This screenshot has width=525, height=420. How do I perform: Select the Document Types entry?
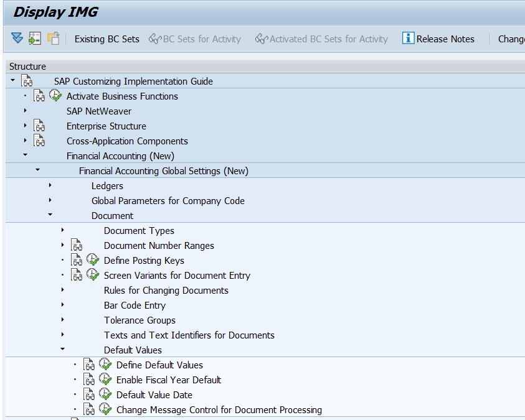[x=139, y=231]
